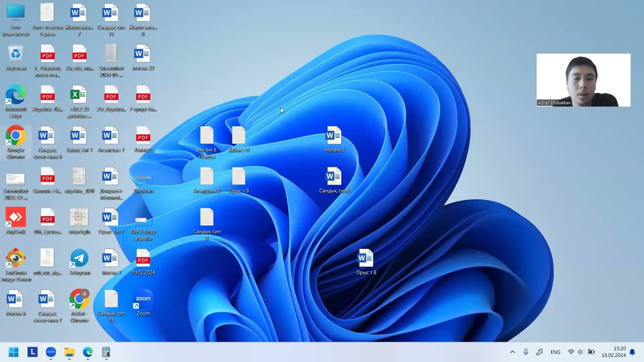Select the Ziv_Algebra PDF file
This screenshot has height=362, width=644.
pyautogui.click(x=111, y=99)
